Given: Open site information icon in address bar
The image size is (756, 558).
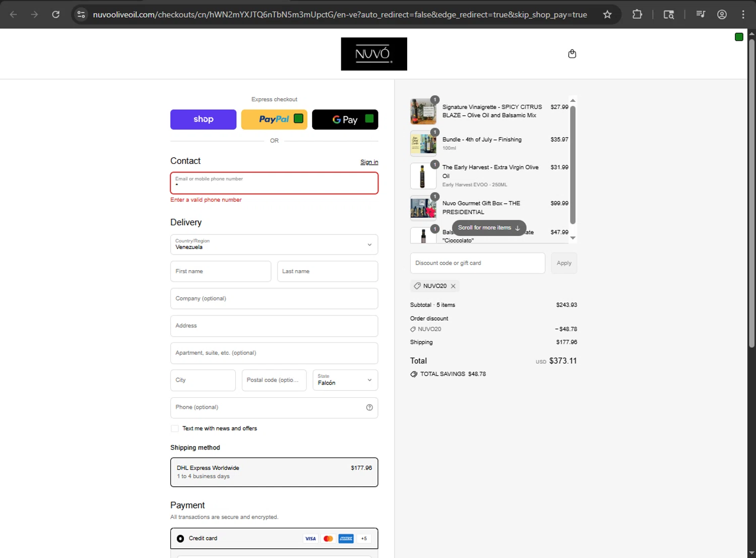Looking at the screenshot, I should (81, 15).
